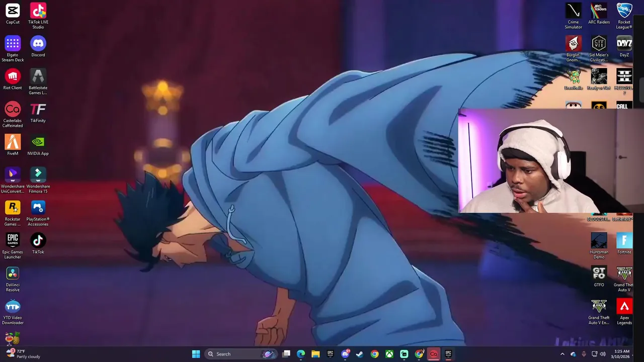644x362 pixels.
Task: Open the weather widget showing 72°F
Action: (x=23, y=354)
